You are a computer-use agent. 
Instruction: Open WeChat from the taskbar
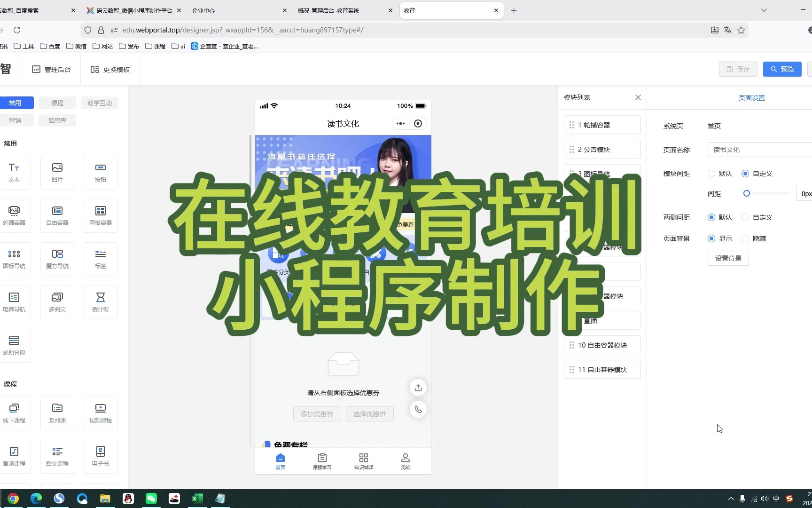(x=151, y=499)
